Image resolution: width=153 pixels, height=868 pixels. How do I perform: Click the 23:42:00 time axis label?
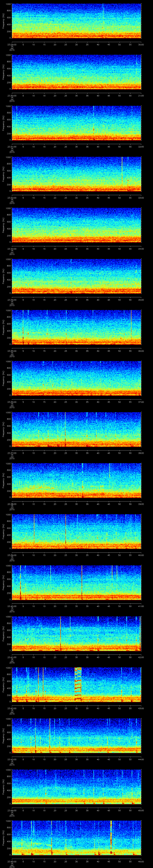[x=12, y=708]
